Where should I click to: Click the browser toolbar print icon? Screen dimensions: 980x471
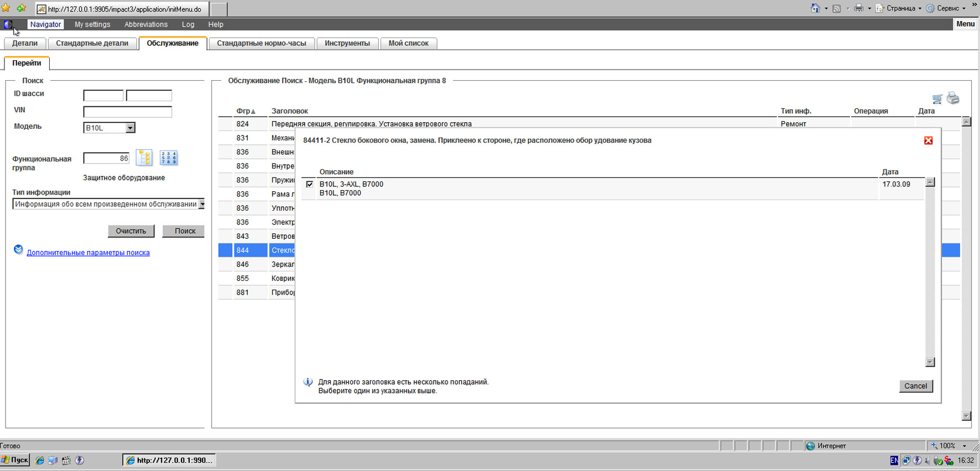[x=858, y=8]
